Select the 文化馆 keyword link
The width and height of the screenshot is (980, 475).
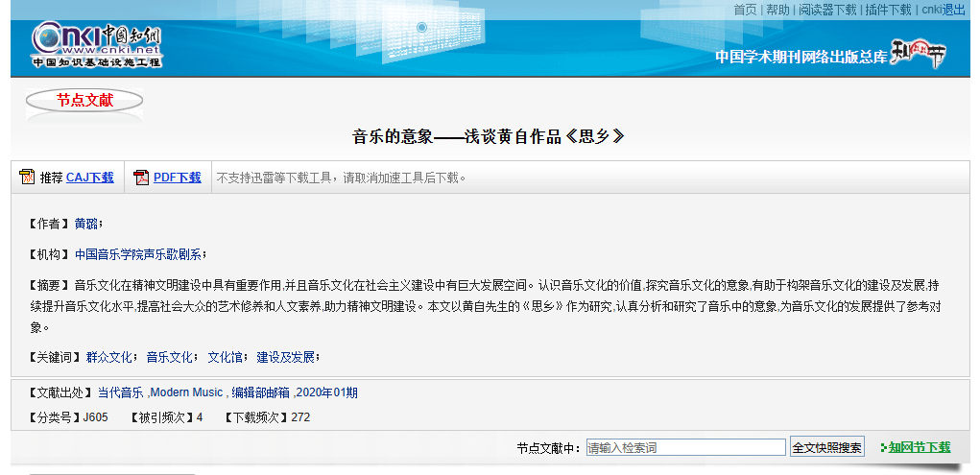click(x=226, y=357)
